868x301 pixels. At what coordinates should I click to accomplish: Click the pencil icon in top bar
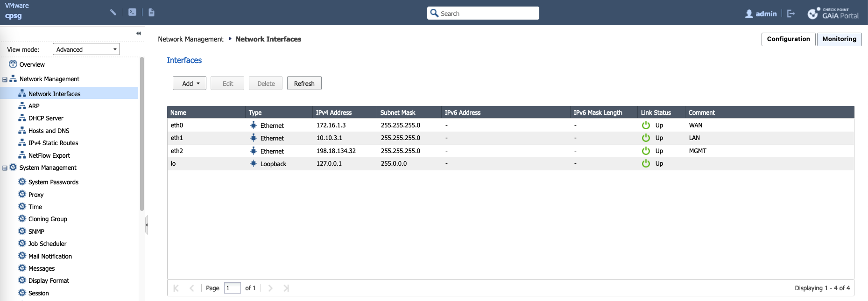(x=113, y=13)
